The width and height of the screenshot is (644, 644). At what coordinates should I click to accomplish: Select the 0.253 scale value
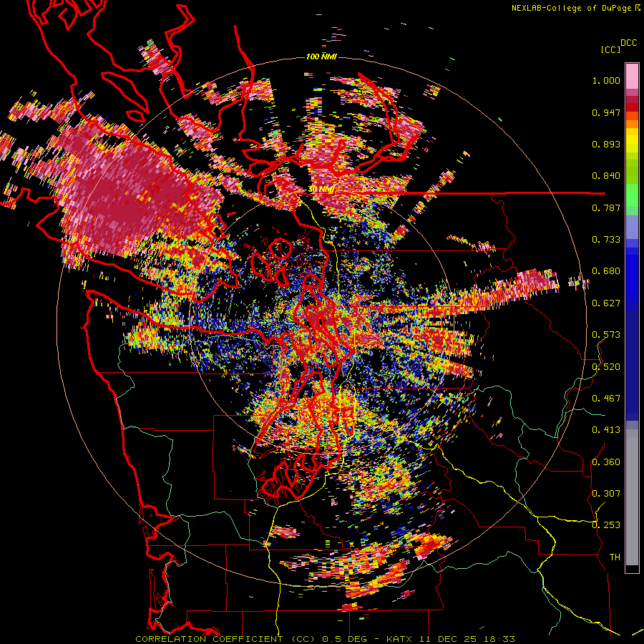click(606, 525)
